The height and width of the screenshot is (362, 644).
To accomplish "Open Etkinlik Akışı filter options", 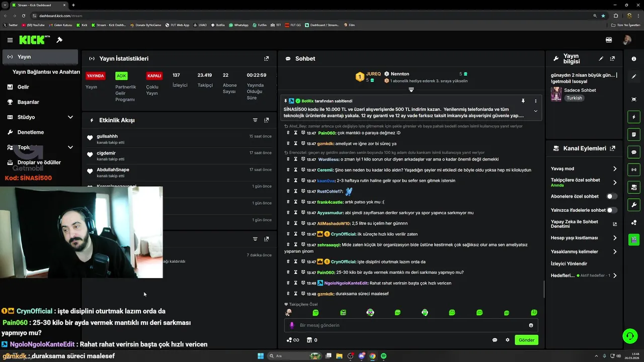I will click(255, 120).
